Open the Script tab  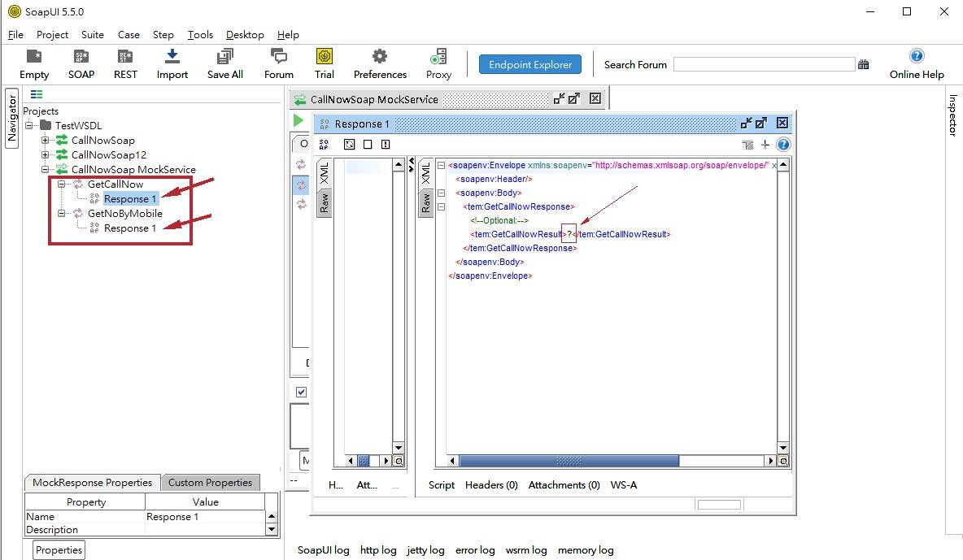point(442,485)
